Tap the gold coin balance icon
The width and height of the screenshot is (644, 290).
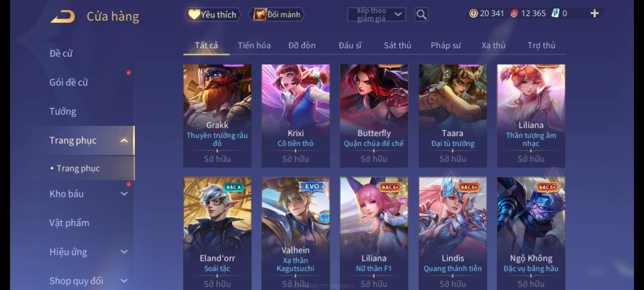[473, 13]
